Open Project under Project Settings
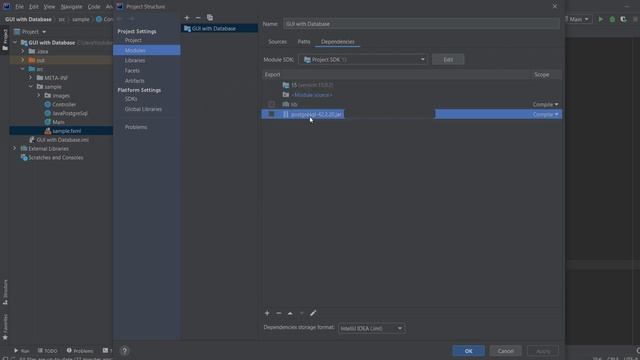640x360 pixels. coord(133,40)
